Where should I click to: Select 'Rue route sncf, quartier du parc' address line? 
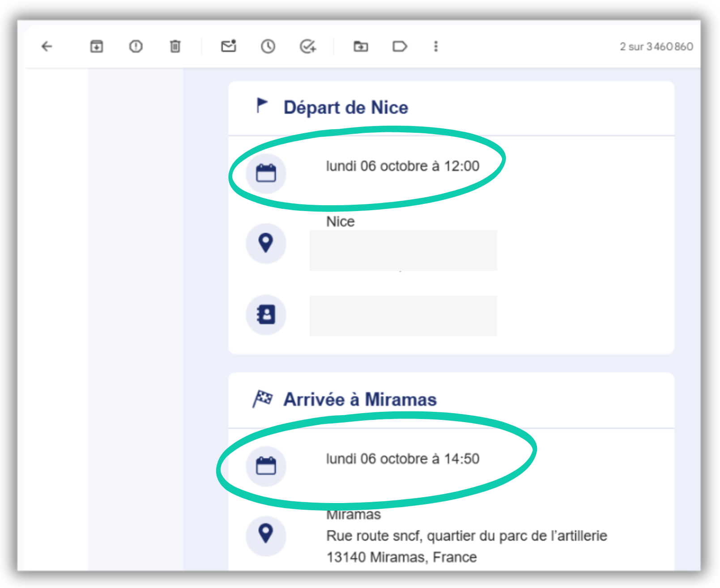coord(467,536)
